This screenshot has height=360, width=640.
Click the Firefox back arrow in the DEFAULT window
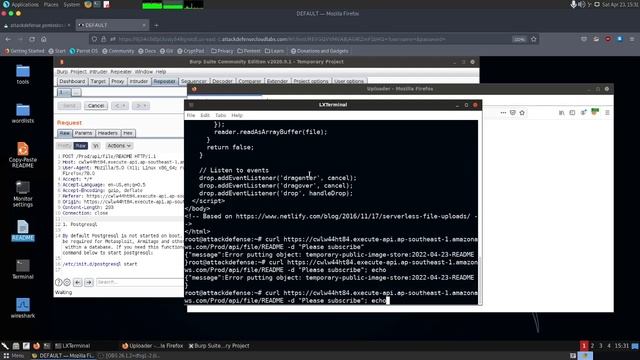(8, 39)
